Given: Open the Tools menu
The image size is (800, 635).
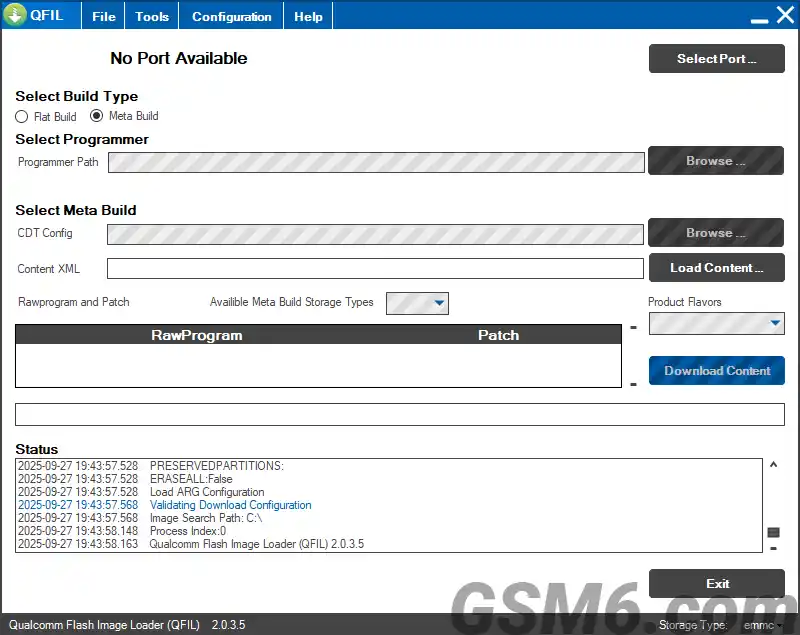Looking at the screenshot, I should click(x=151, y=15).
